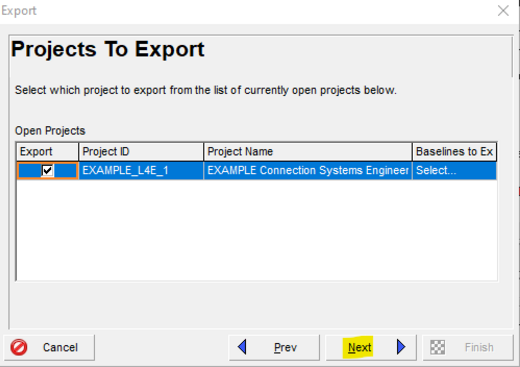
Task: Toggle the Export checkbox for EXAMPLE_L4E_1
Action: tap(47, 171)
